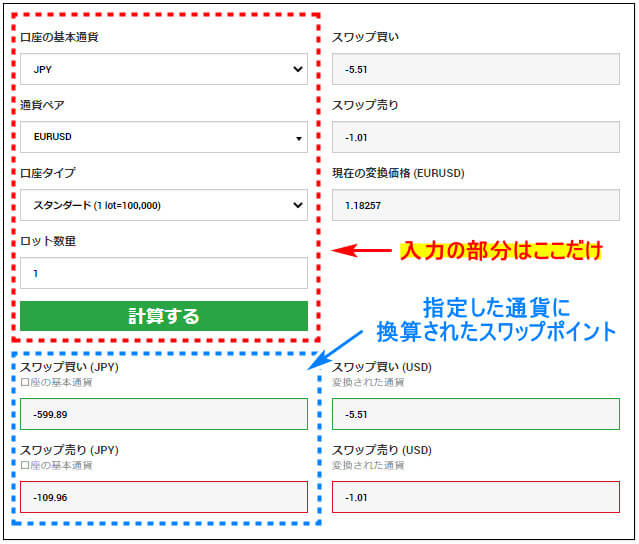Click the スワップ売り field showing -1.01 at top

[476, 137]
